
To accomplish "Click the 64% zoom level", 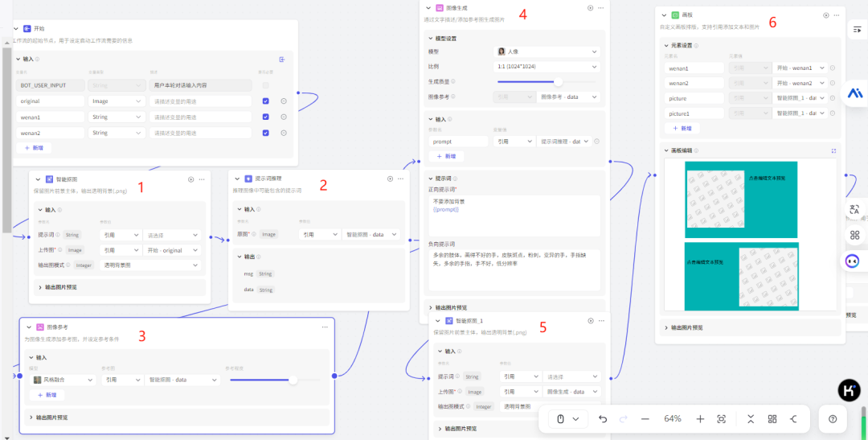I will (672, 419).
